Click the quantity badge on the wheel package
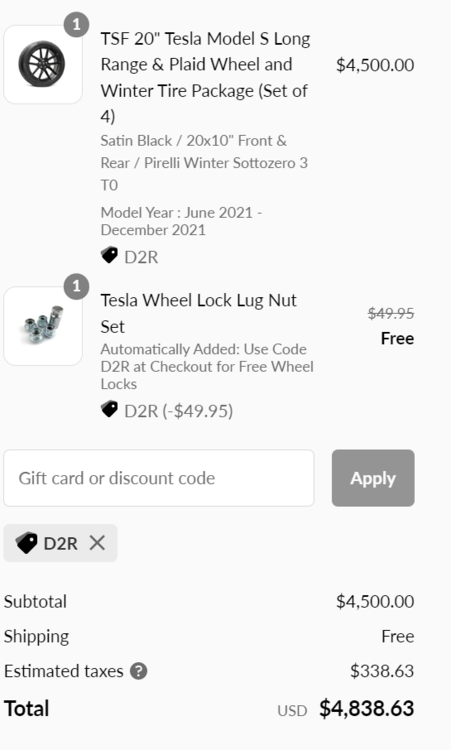The width and height of the screenshot is (451, 750). tap(77, 24)
